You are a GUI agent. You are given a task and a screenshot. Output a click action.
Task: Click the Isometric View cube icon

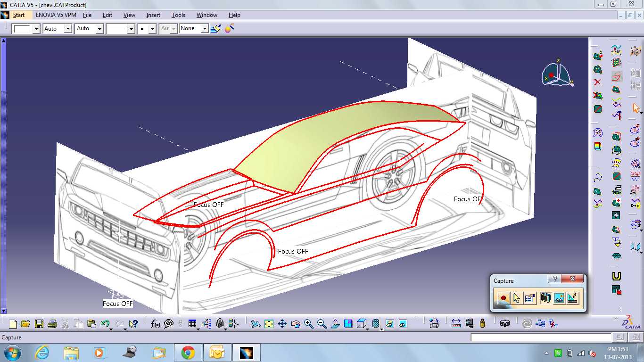click(361, 324)
